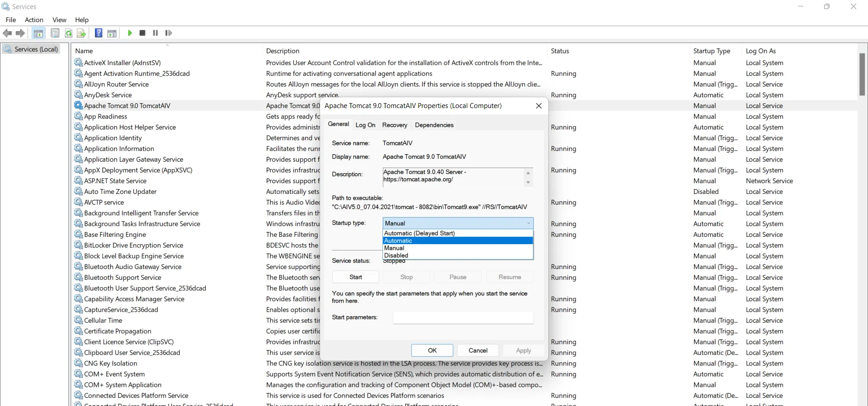Click the Stop Service square icon
Viewport: 868px width, 406px height.
142,33
